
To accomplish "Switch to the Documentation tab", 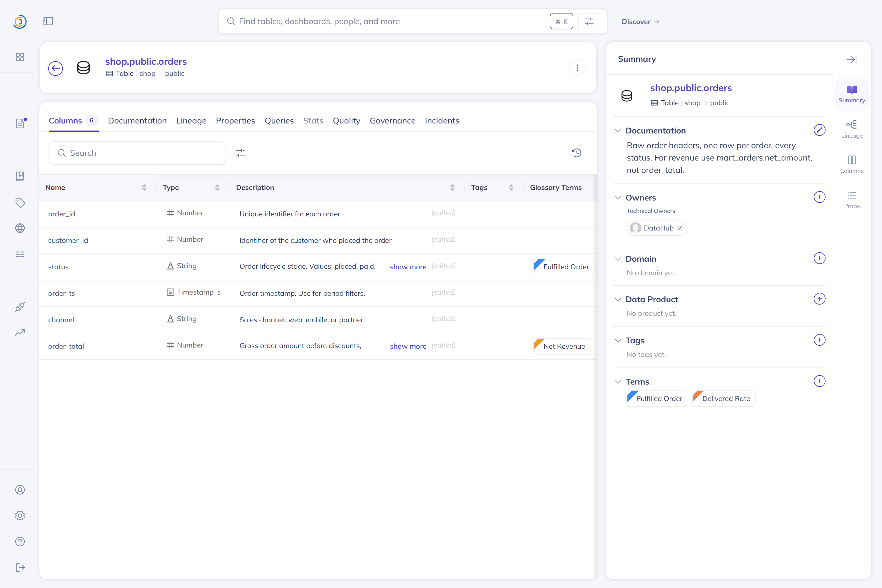I will [x=137, y=121].
